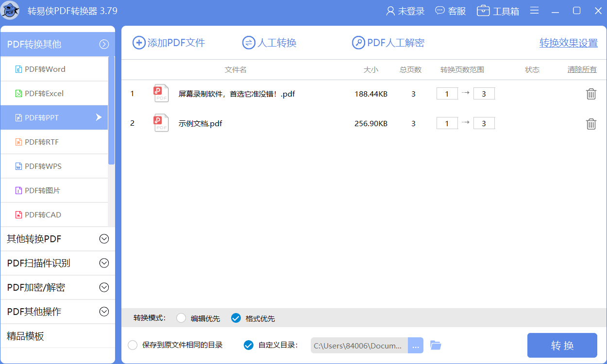This screenshot has width=607, height=364.
Task: Click the 大小 column header
Action: 371,70
